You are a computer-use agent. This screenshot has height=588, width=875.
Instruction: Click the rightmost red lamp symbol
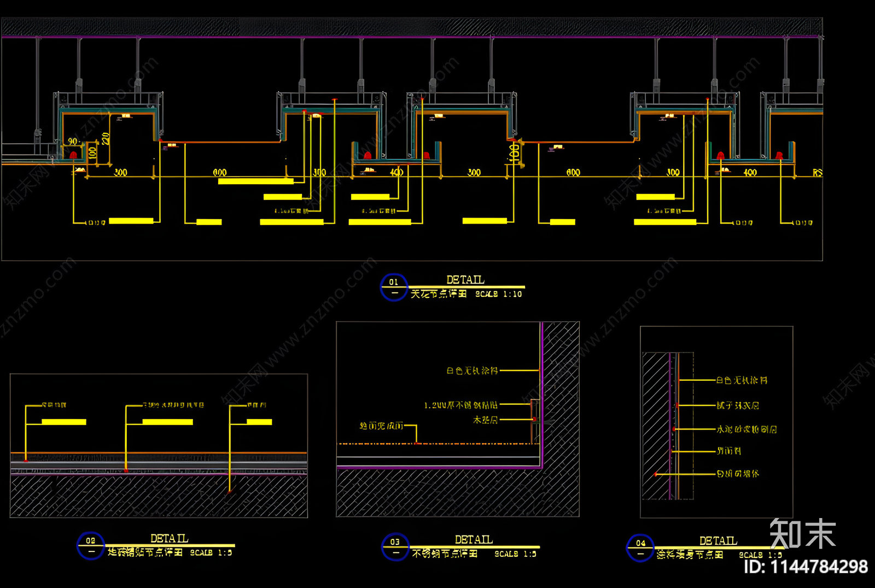(779, 156)
